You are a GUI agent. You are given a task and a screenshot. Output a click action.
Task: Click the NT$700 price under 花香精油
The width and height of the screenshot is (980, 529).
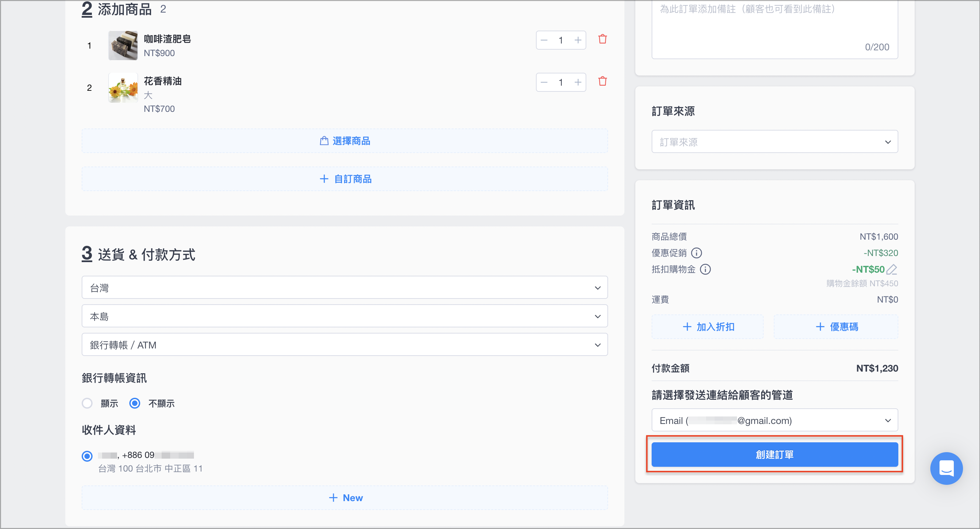point(159,109)
